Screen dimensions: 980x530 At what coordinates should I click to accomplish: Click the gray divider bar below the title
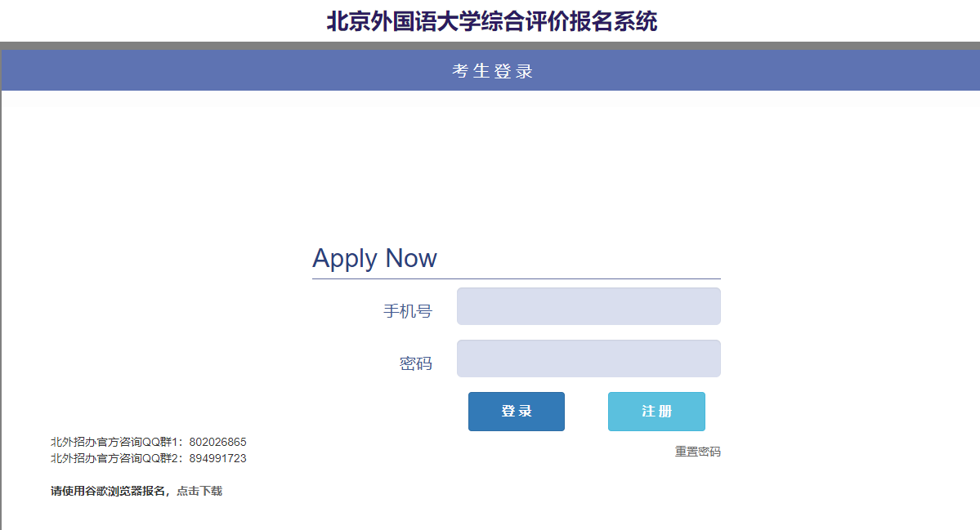[x=490, y=46]
